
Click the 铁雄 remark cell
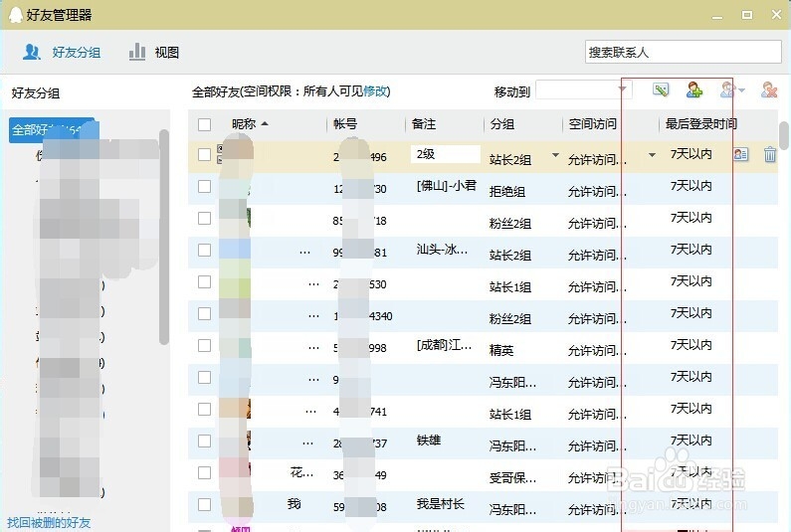tap(429, 441)
